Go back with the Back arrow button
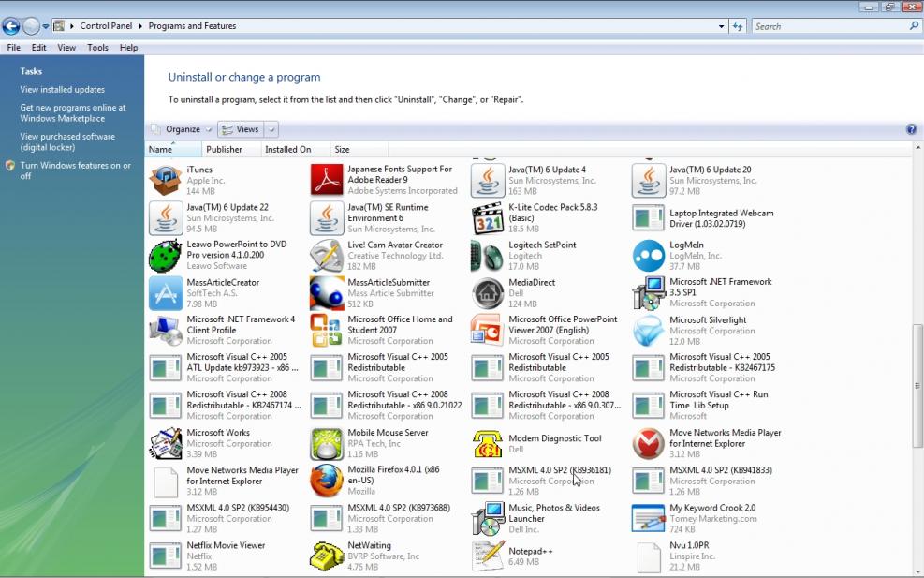Screen dimensions: 924x578 (10, 26)
